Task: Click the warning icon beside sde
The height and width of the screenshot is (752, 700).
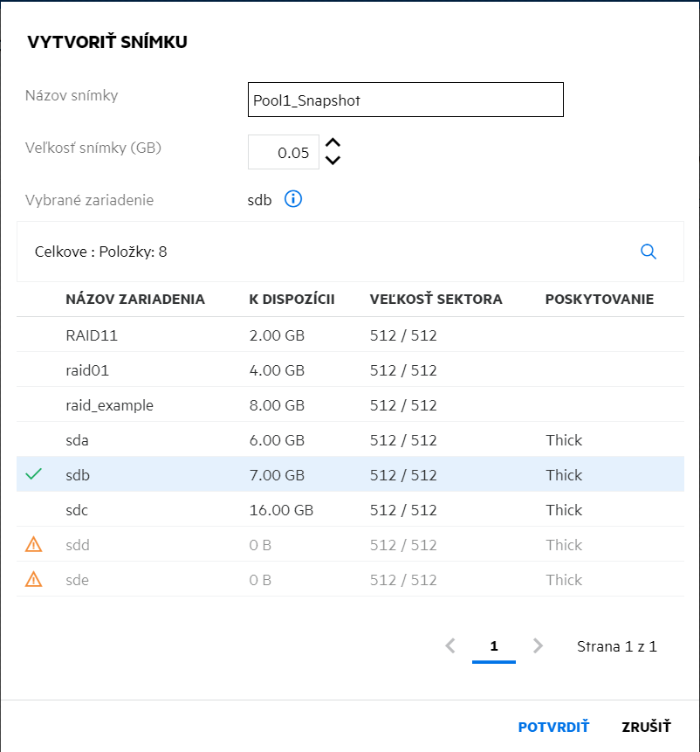Action: [33, 580]
